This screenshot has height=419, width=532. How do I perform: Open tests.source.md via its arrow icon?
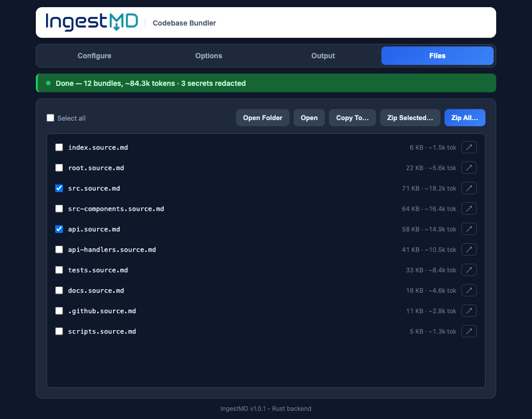coord(469,270)
